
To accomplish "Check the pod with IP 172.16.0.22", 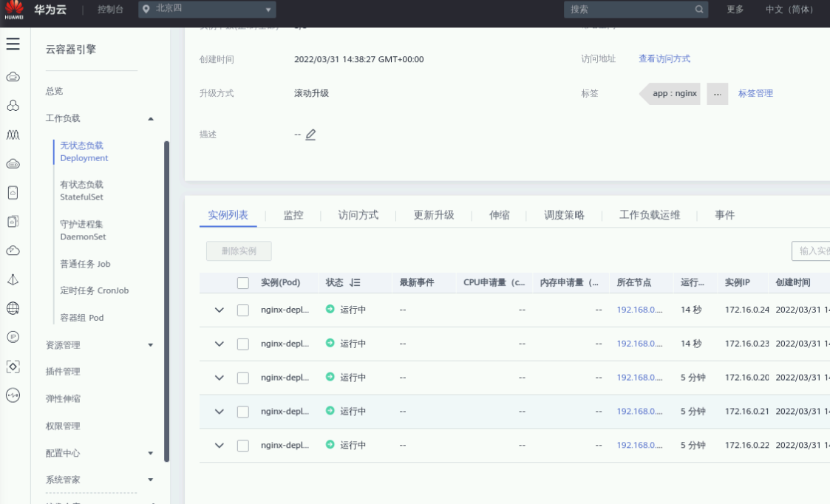I will pyautogui.click(x=243, y=446).
